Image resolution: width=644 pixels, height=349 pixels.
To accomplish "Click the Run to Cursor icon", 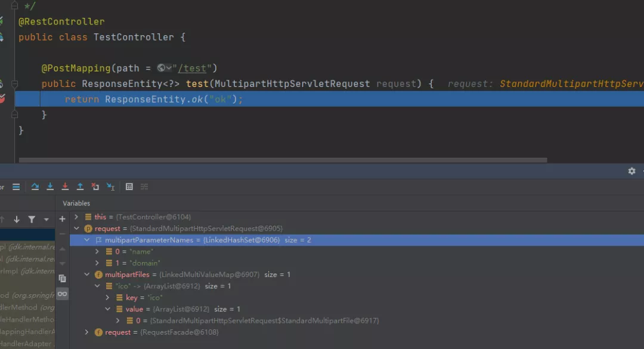I will click(110, 186).
